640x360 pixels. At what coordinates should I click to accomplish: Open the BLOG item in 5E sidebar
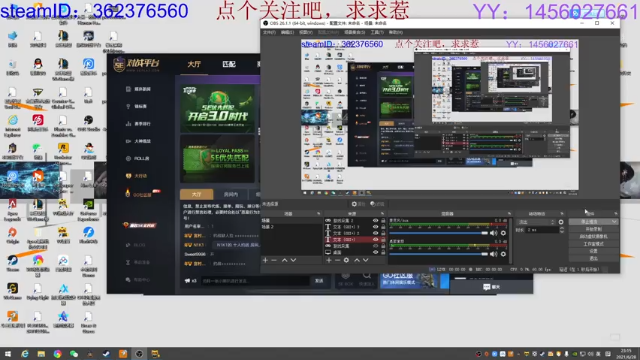136,245
